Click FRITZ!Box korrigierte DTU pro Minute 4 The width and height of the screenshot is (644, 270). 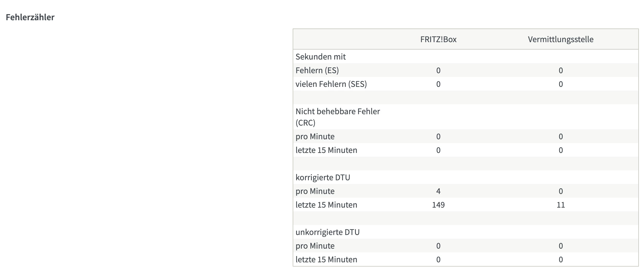[438, 191]
